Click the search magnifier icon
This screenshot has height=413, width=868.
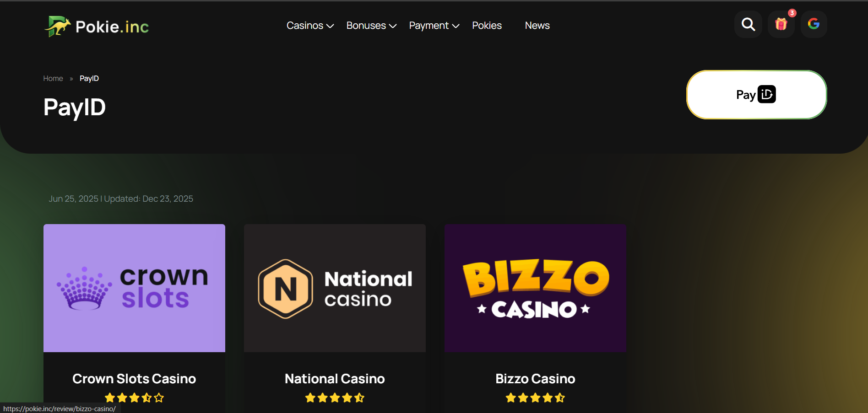[x=748, y=24]
